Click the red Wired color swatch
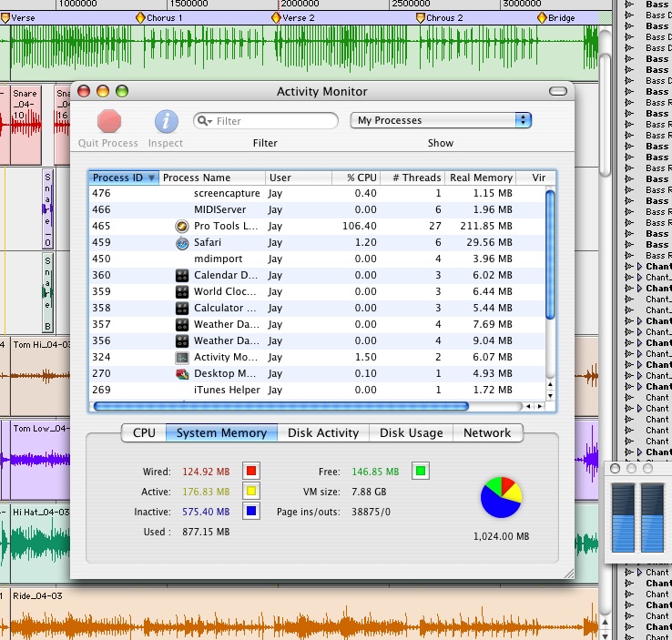Image resolution: width=672 pixels, height=640 pixels. pos(251,472)
